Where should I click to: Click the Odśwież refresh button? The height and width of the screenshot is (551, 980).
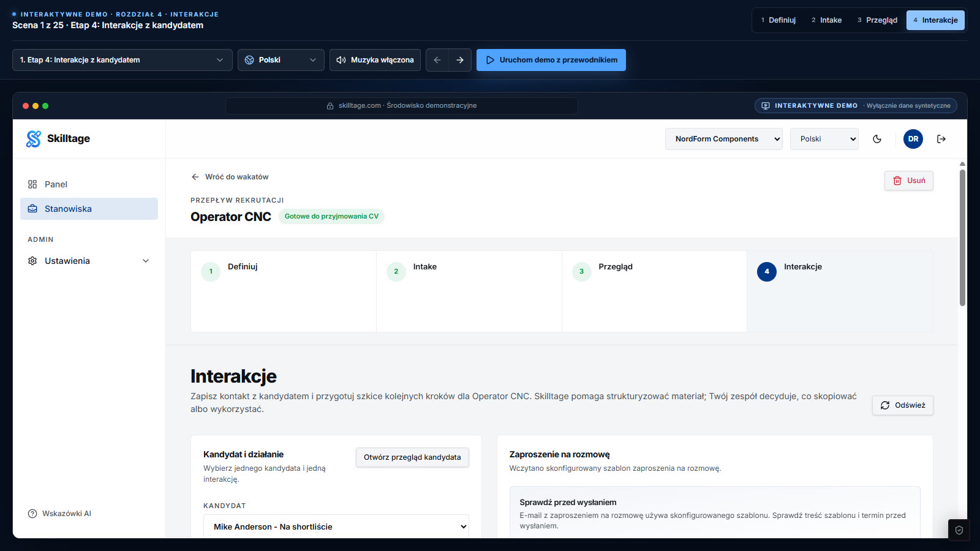point(903,405)
